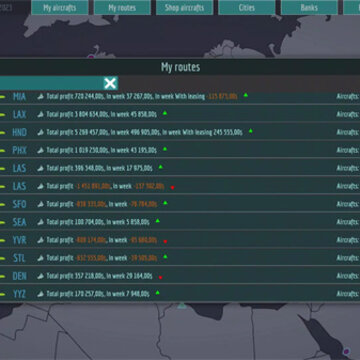Select the YYZ route code
The width and height of the screenshot is (360, 360).
[x=19, y=294]
